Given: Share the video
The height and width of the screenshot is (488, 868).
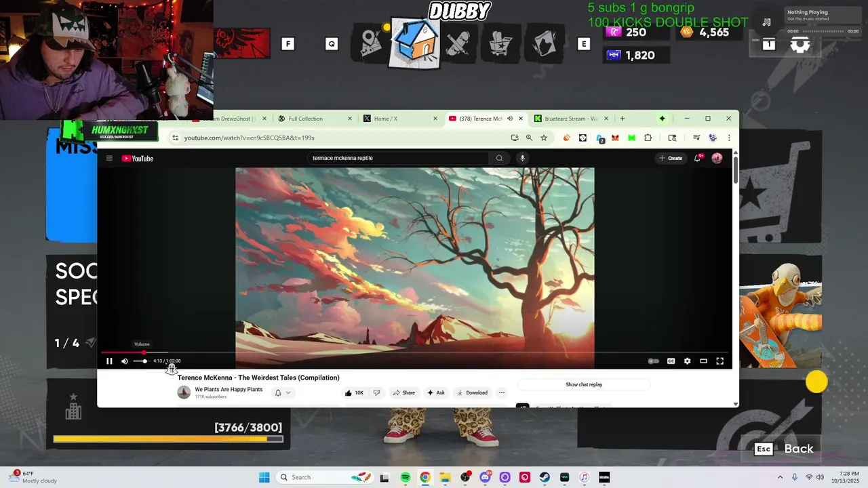Looking at the screenshot, I should [404, 392].
